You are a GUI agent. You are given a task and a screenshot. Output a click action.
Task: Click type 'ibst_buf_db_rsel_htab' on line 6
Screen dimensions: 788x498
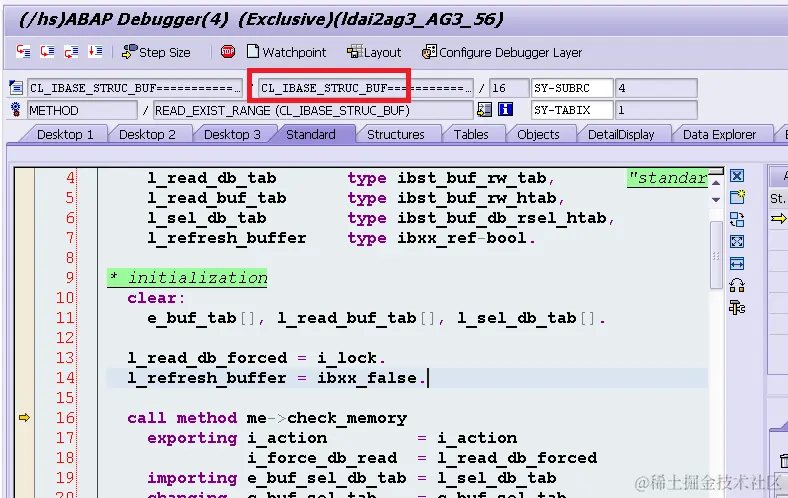coord(502,218)
